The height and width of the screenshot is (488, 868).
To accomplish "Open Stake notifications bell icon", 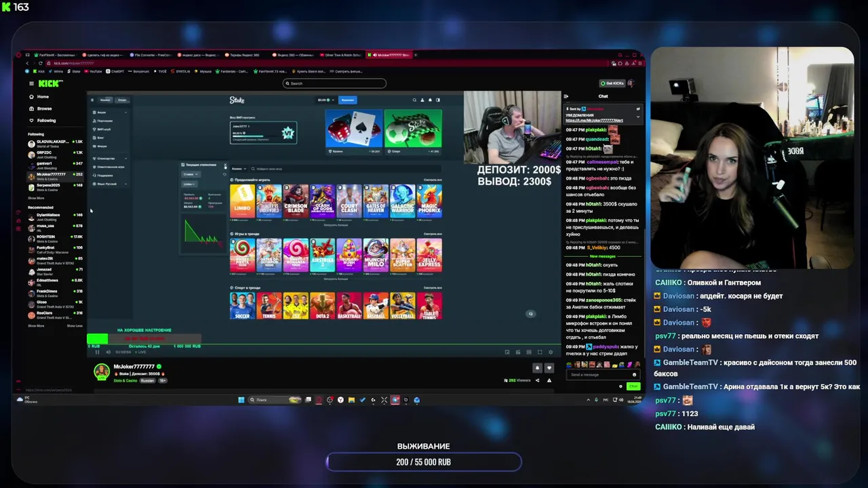I will [x=430, y=100].
